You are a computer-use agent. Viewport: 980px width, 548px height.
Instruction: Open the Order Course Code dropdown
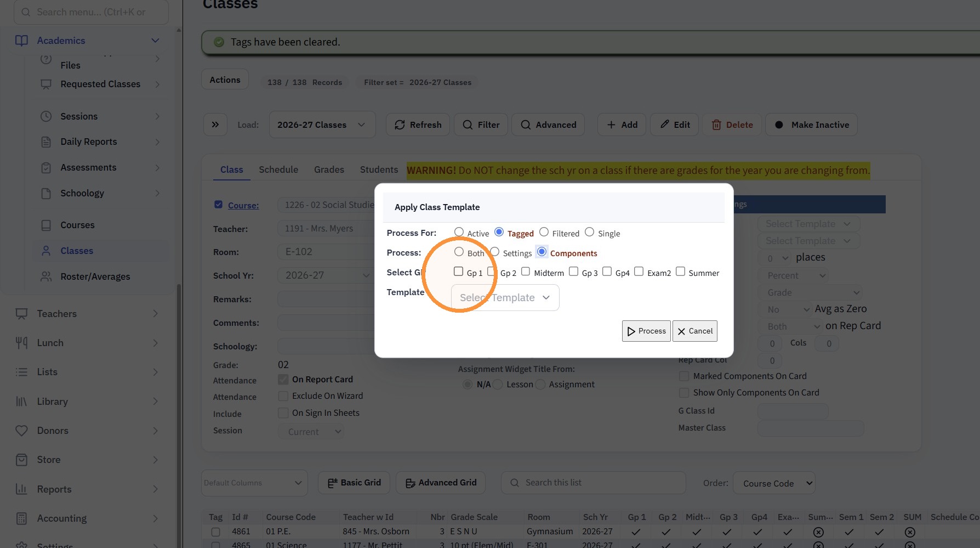(774, 483)
